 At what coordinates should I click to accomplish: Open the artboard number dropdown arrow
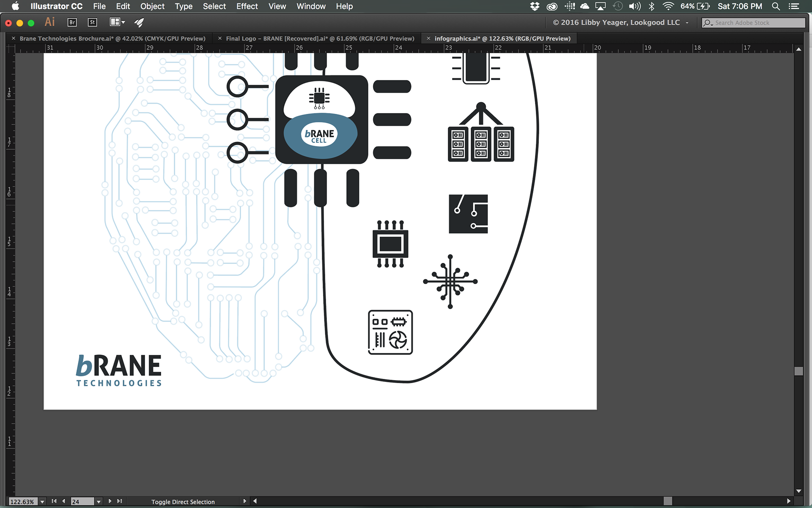tap(99, 502)
